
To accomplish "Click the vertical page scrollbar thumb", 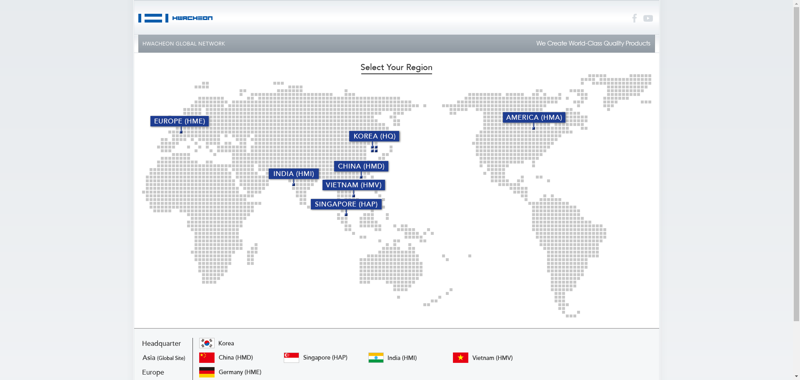I will point(796,163).
